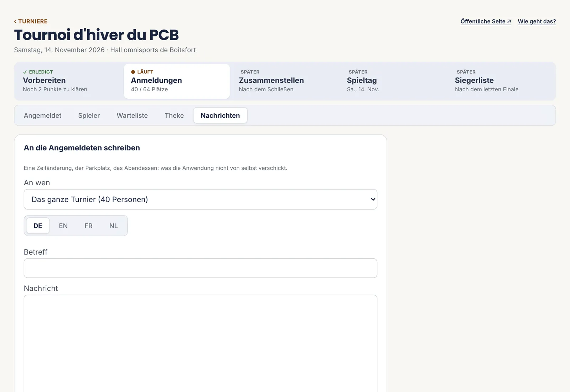The width and height of the screenshot is (570, 392).
Task: Go back to Turniere overview
Action: [31, 21]
